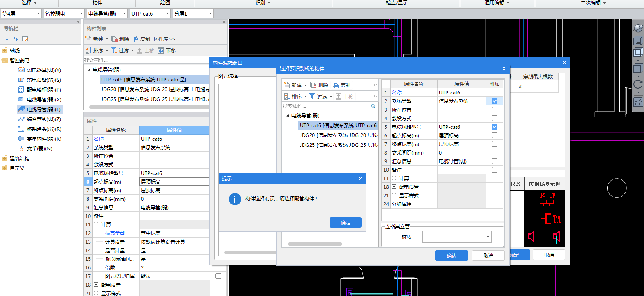Screen dimensions: 644x296
Task: Click 取消 in 选择要识别成的构件 dialog
Action: tap(488, 256)
